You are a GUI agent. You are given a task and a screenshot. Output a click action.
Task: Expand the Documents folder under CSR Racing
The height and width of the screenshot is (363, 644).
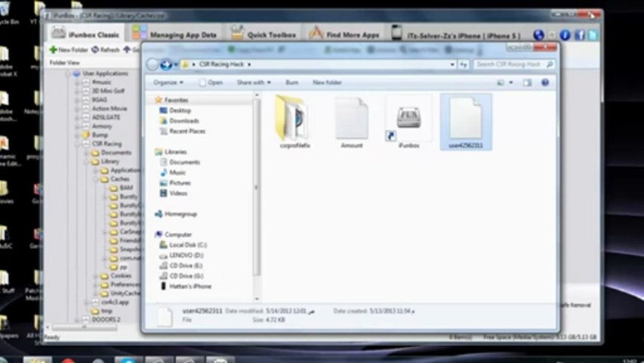coord(87,153)
